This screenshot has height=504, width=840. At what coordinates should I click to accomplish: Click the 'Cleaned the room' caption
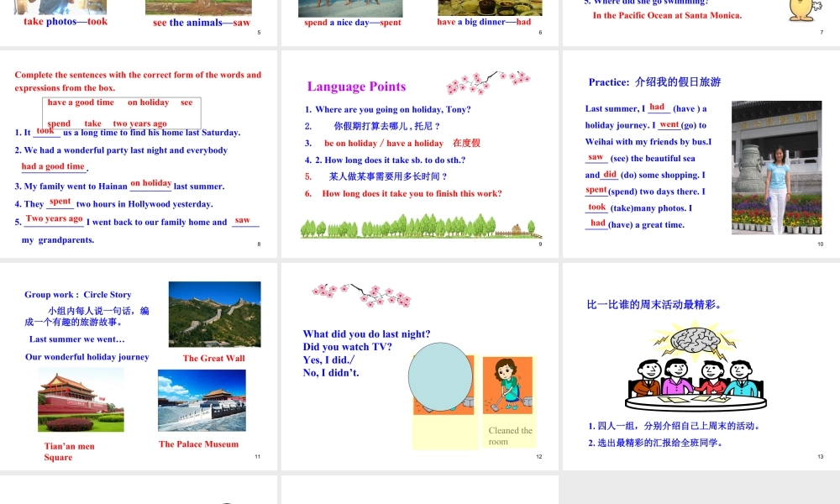510,436
